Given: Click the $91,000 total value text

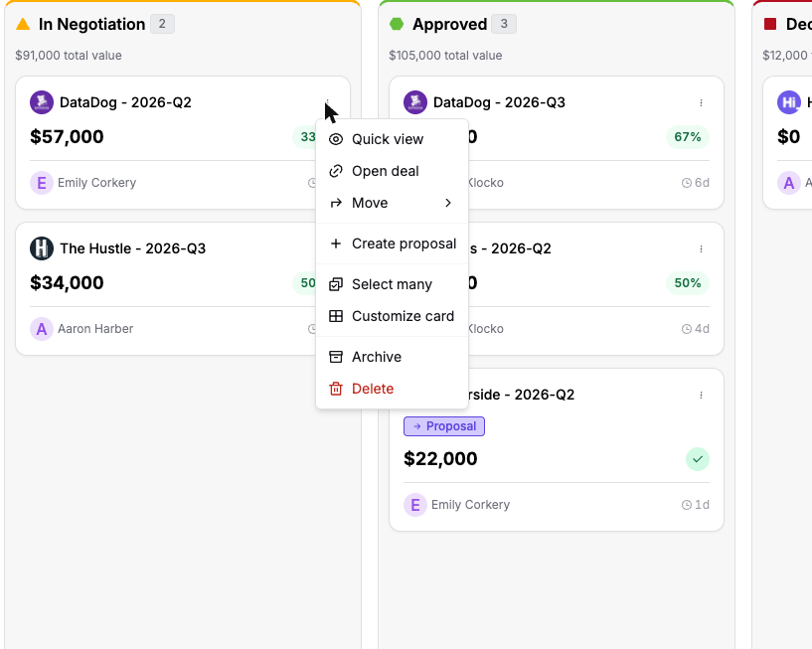Looking at the screenshot, I should [69, 56].
